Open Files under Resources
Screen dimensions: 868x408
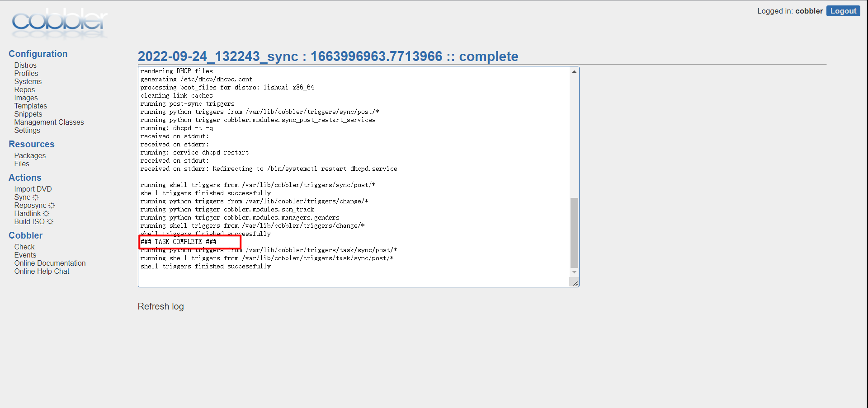click(x=22, y=164)
